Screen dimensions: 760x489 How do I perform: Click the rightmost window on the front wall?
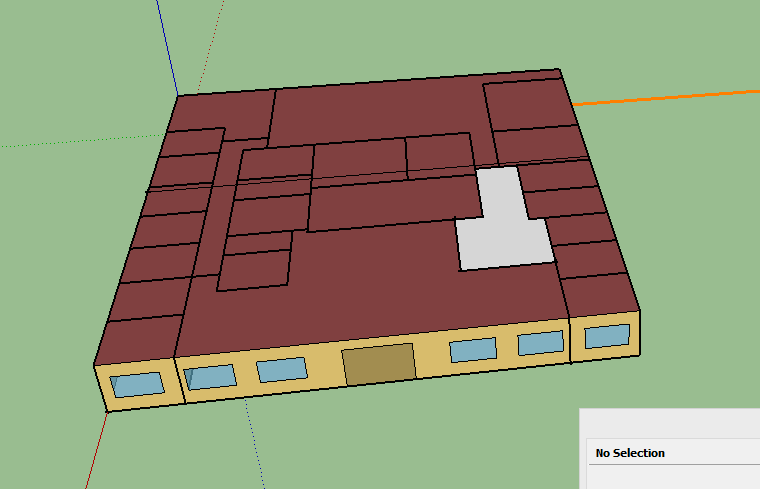tap(607, 336)
